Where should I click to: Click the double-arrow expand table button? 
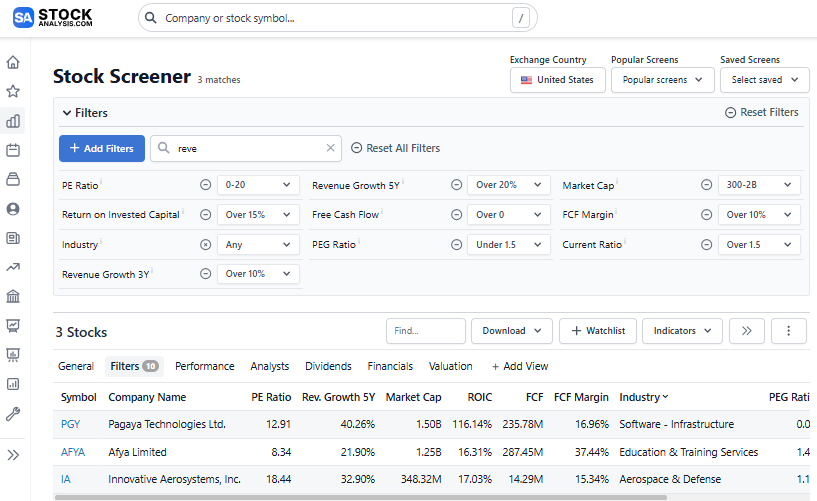[x=747, y=331]
